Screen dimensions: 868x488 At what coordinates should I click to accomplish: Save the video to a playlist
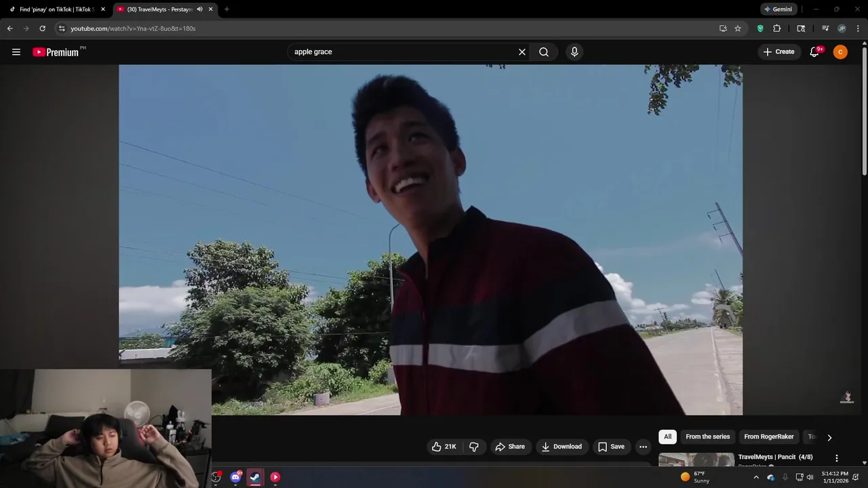pos(611,447)
